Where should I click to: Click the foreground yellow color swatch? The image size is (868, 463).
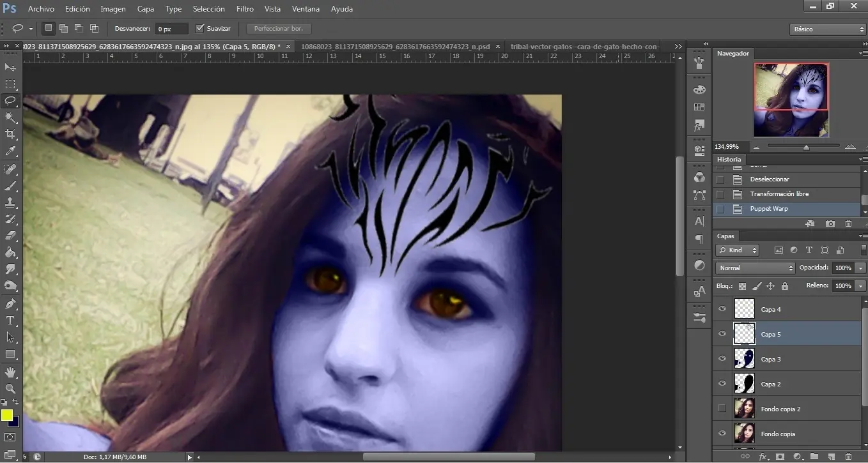pyautogui.click(x=7, y=415)
